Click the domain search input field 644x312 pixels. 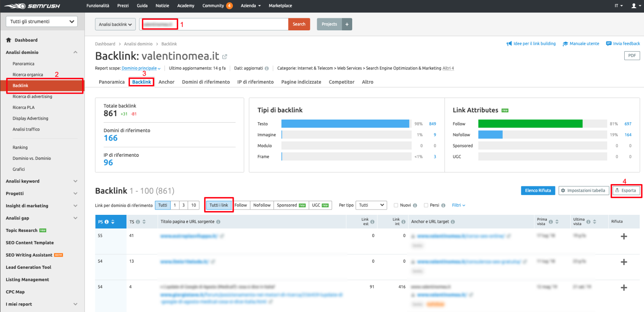click(214, 24)
